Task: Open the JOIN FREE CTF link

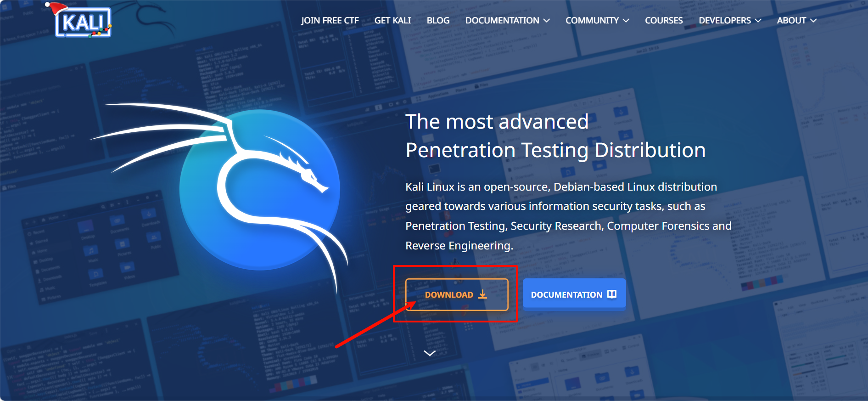Action: [330, 21]
